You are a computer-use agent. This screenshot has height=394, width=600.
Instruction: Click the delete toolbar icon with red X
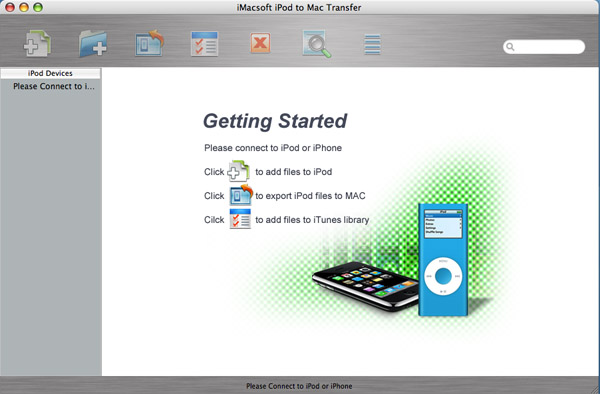(x=260, y=42)
